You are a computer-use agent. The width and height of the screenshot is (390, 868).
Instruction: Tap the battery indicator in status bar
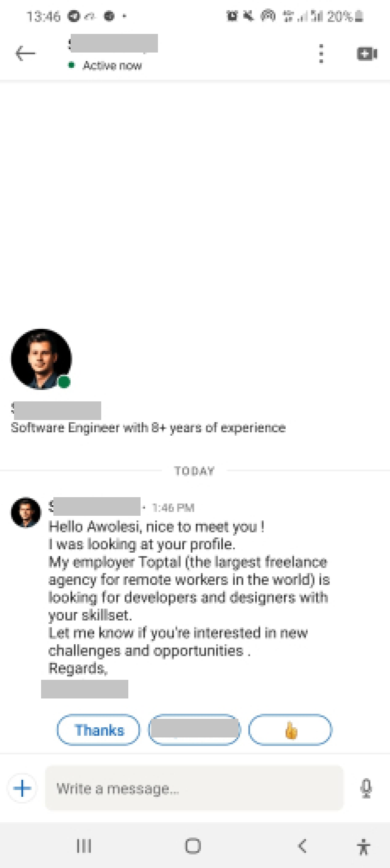pyautogui.click(x=359, y=17)
